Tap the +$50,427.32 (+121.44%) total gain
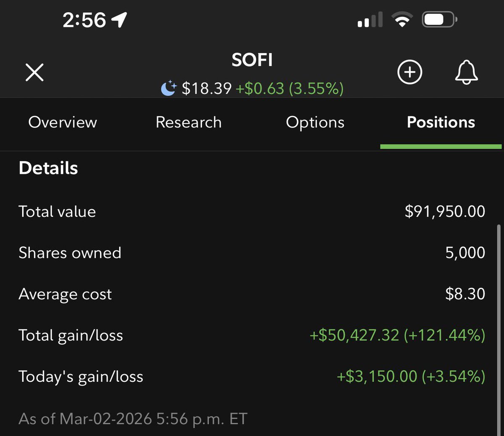The width and height of the screenshot is (504, 436). tap(397, 335)
